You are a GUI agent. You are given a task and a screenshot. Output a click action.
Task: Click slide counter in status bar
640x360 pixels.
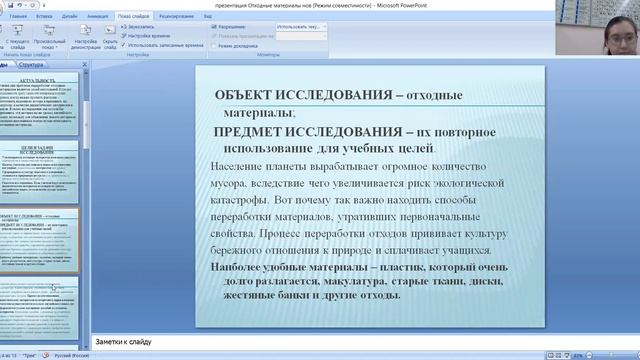tap(9, 356)
